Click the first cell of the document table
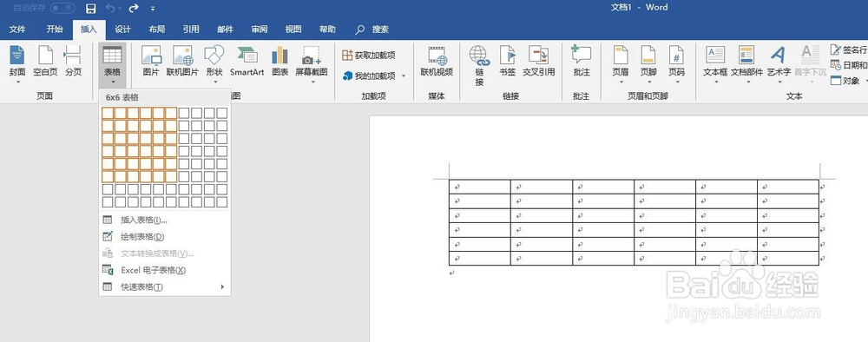 pyautogui.click(x=479, y=187)
